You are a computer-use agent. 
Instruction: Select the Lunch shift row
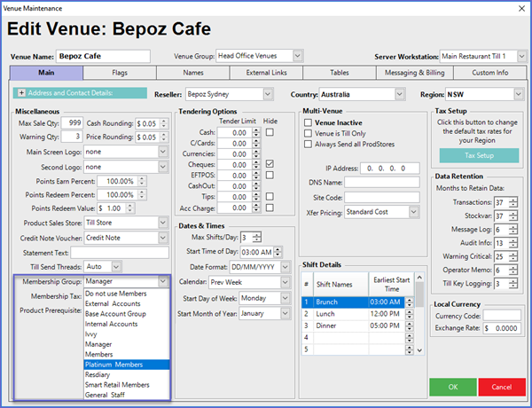(x=357, y=314)
